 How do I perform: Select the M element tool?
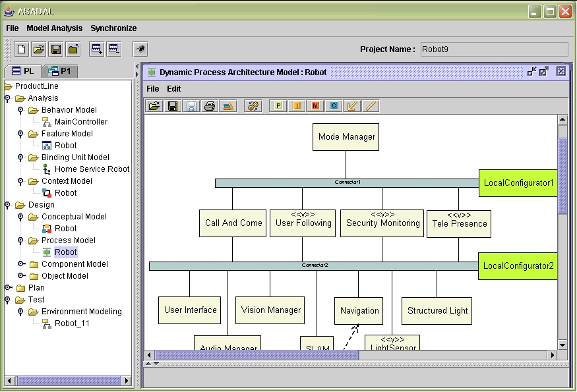(315, 106)
